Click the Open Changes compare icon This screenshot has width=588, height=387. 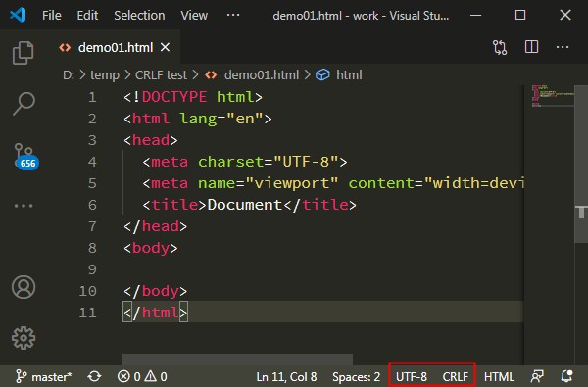tap(500, 47)
